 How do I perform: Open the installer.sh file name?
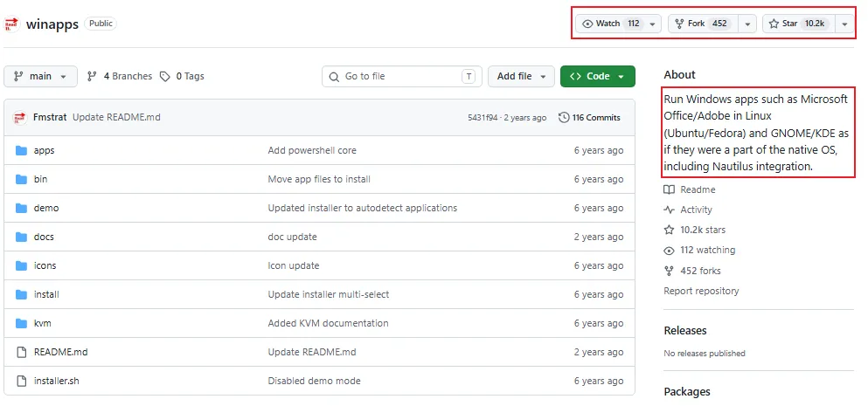point(57,381)
